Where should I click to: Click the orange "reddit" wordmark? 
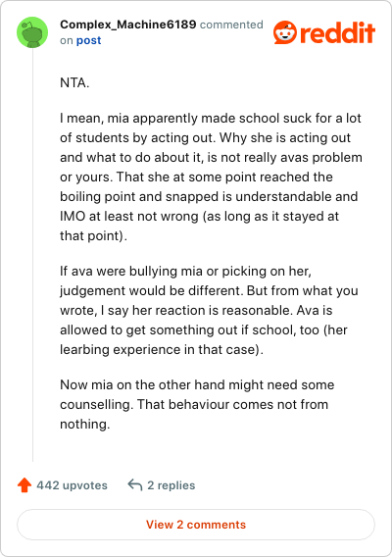point(337,32)
